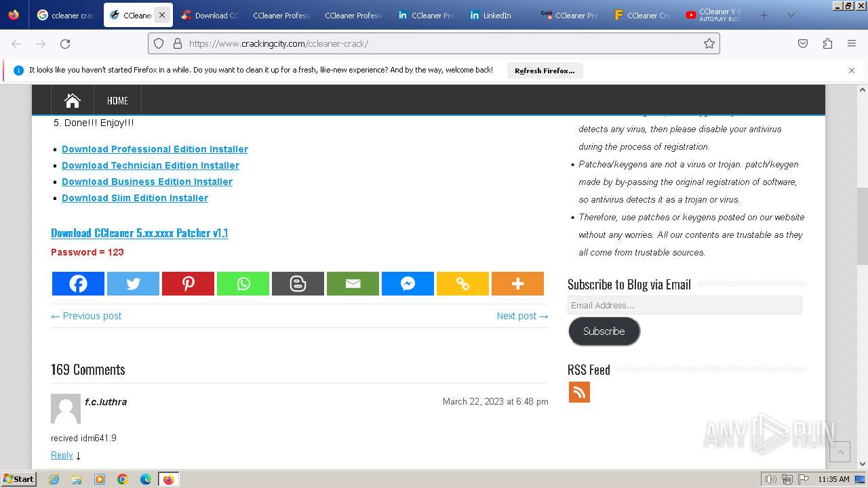
Task: Click the padlock site security icon
Action: (178, 43)
